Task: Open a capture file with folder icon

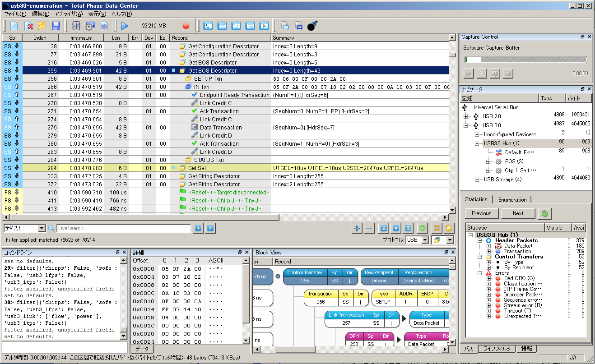Action: 42,26
